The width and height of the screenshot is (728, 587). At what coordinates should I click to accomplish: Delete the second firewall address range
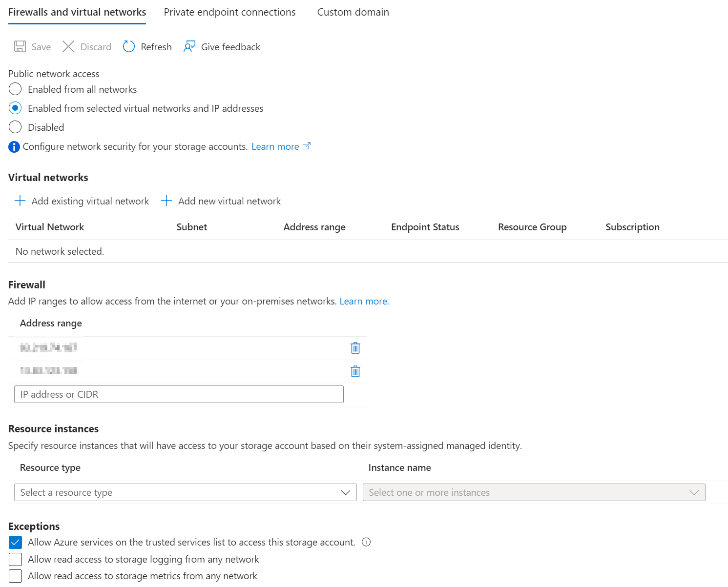[355, 371]
